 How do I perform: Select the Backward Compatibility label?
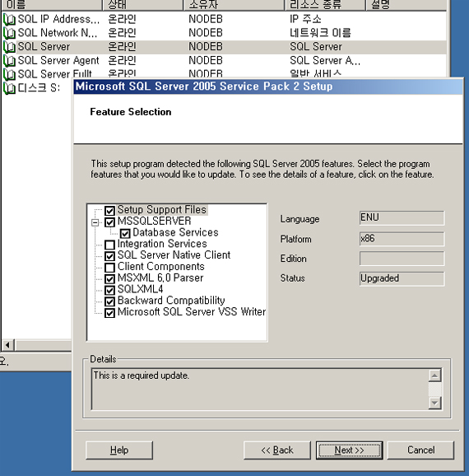pos(171,301)
